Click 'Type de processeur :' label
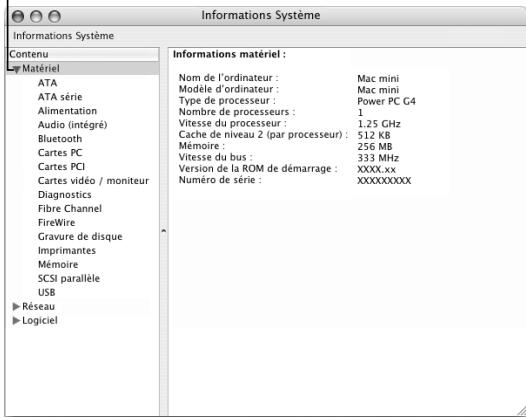The height and width of the screenshot is (420, 526). pyautogui.click(x=227, y=101)
